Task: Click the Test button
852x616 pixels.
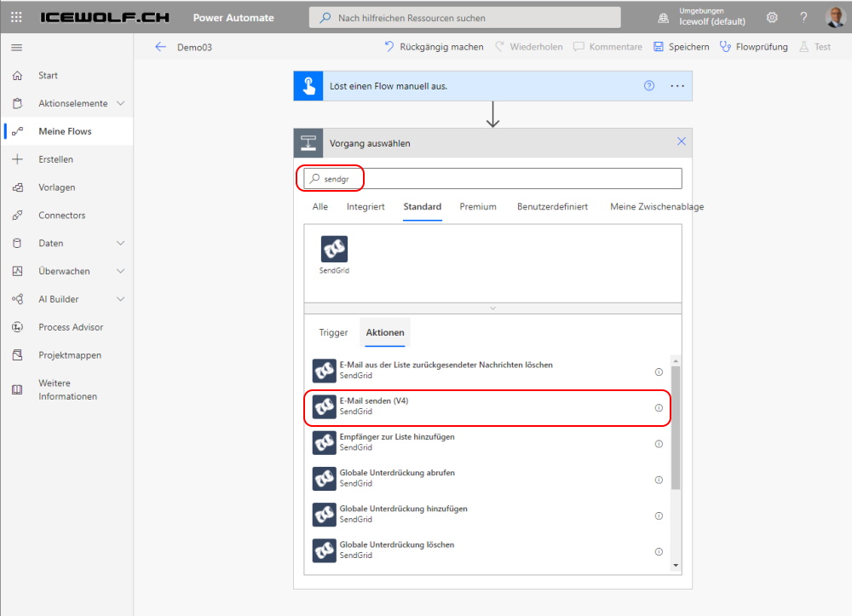Action: click(815, 47)
